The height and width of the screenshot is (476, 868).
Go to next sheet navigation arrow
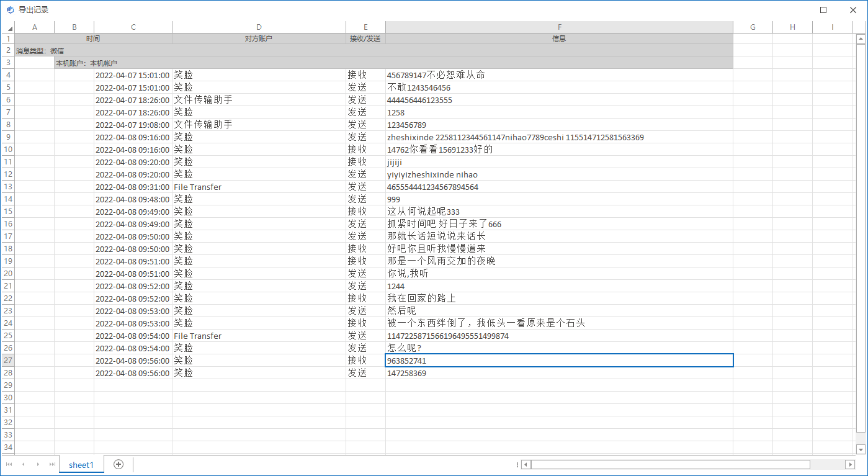click(38, 464)
